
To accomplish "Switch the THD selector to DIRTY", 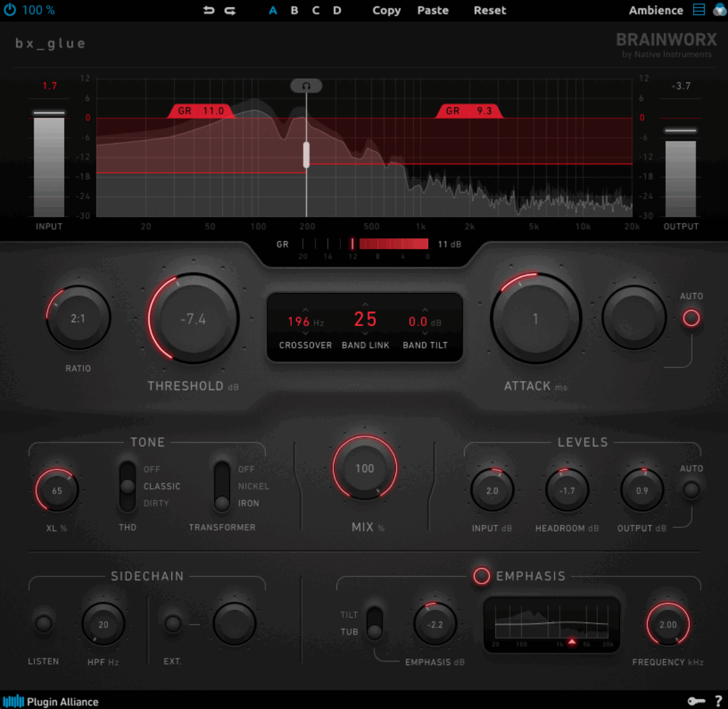I will click(127, 503).
